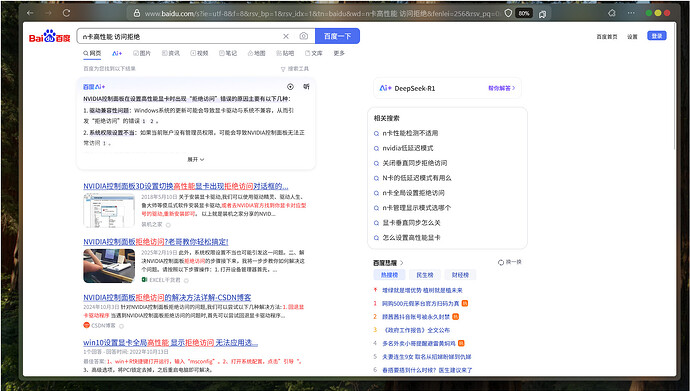Clear search text with the X icon
The width and height of the screenshot is (690, 391).
click(x=286, y=36)
